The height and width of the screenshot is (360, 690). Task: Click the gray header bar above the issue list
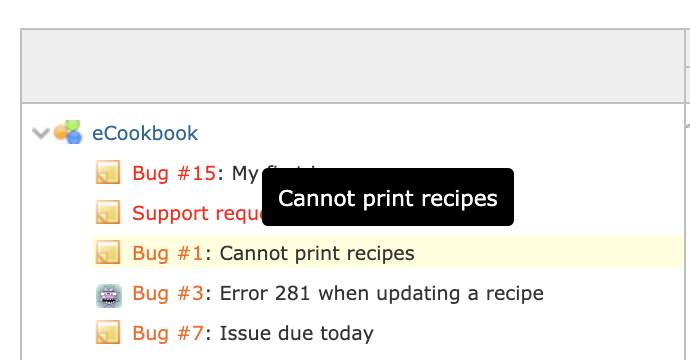click(353, 66)
